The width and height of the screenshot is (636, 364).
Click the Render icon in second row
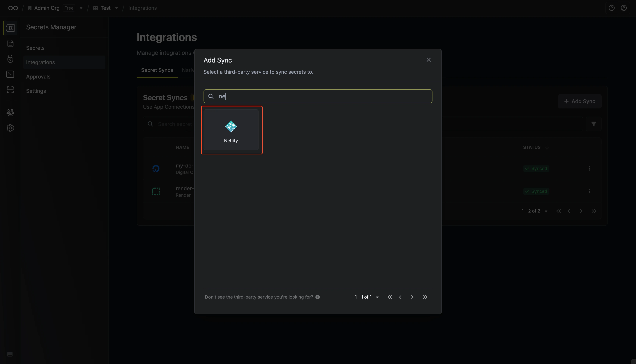pos(156,192)
